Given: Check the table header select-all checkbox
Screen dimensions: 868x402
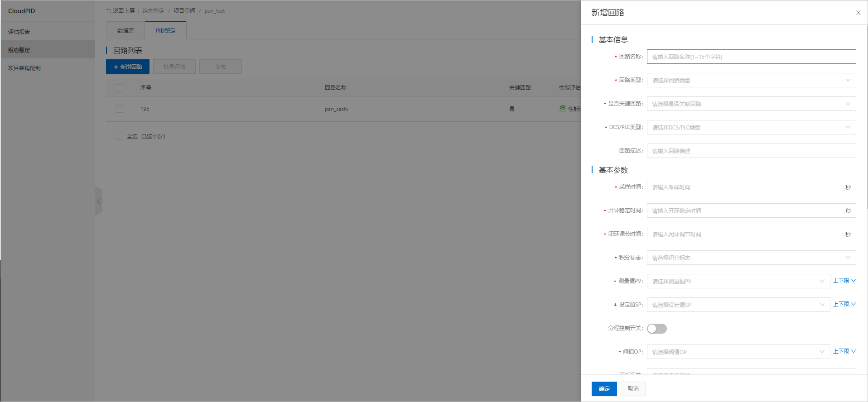Looking at the screenshot, I should click(120, 88).
